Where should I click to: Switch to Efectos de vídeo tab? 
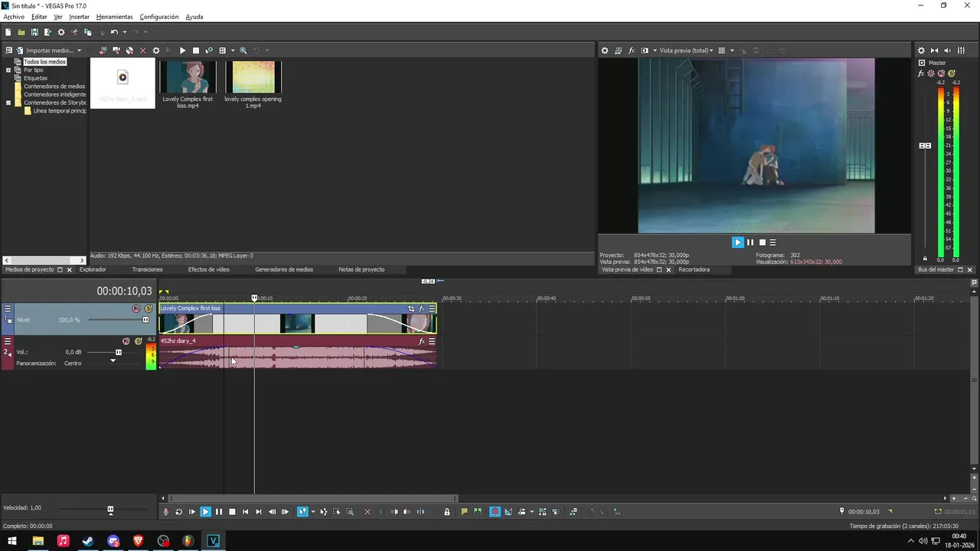pos(209,269)
